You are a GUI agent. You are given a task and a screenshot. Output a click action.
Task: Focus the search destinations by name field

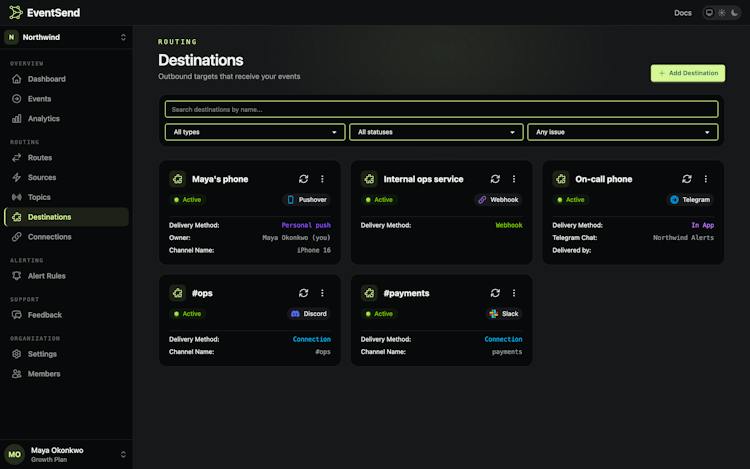click(x=441, y=109)
